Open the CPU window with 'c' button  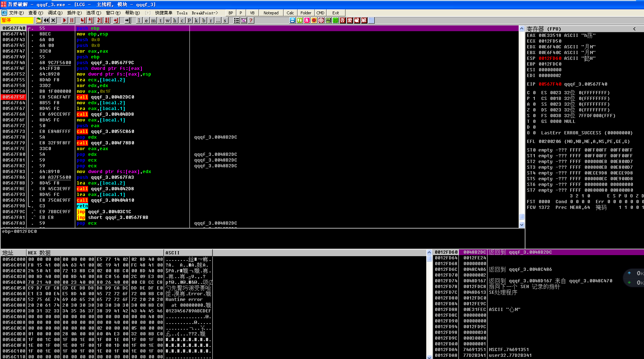(182, 20)
